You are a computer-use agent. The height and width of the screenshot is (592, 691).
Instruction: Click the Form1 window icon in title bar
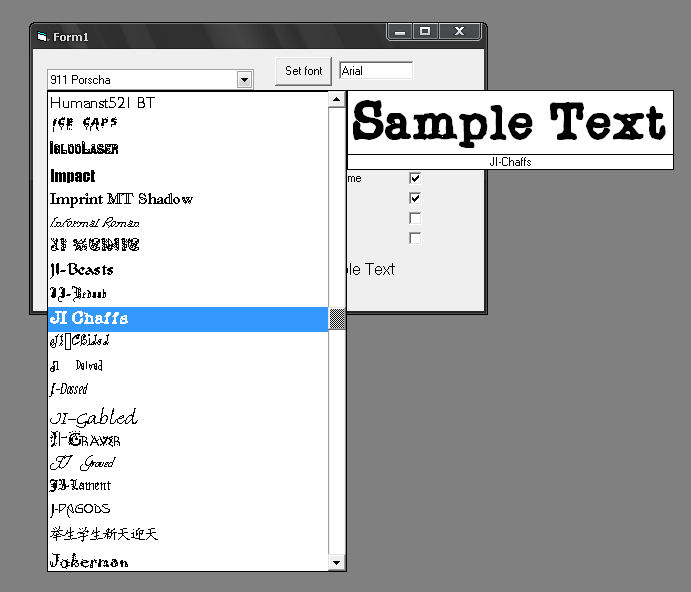coord(42,37)
